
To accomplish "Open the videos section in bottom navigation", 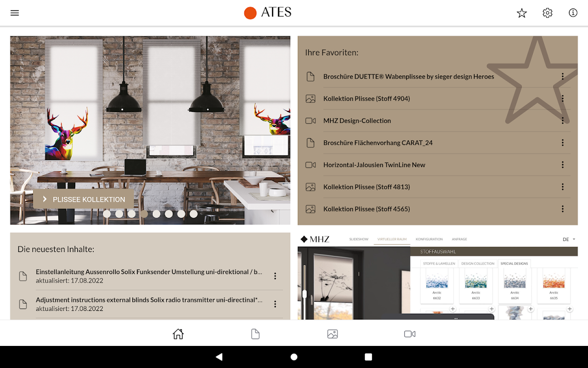I will [410, 334].
